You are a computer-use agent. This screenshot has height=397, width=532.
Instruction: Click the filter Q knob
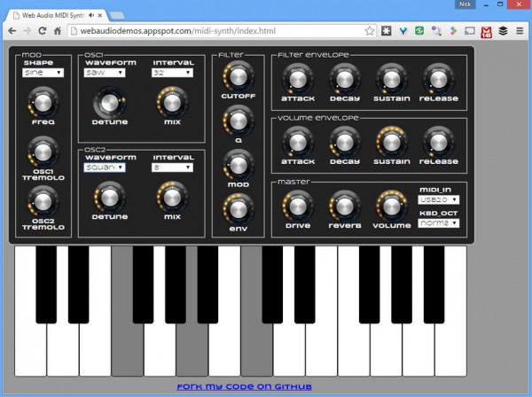(239, 121)
